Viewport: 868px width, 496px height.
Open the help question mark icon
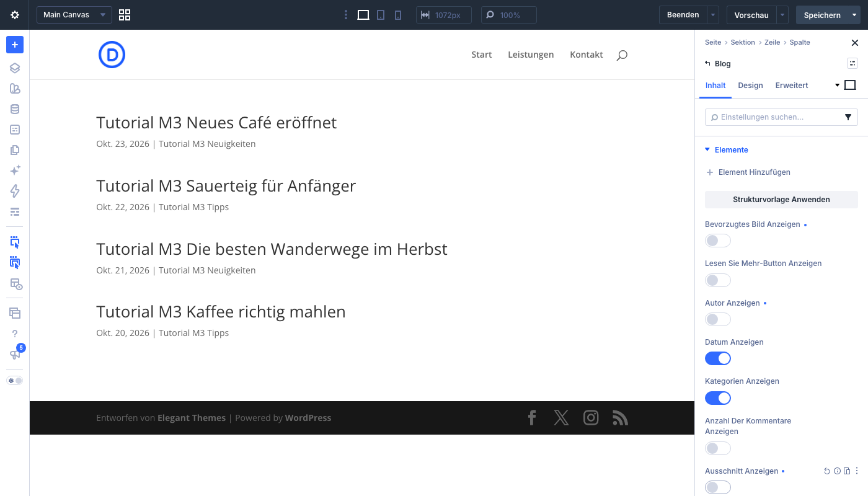tap(15, 334)
